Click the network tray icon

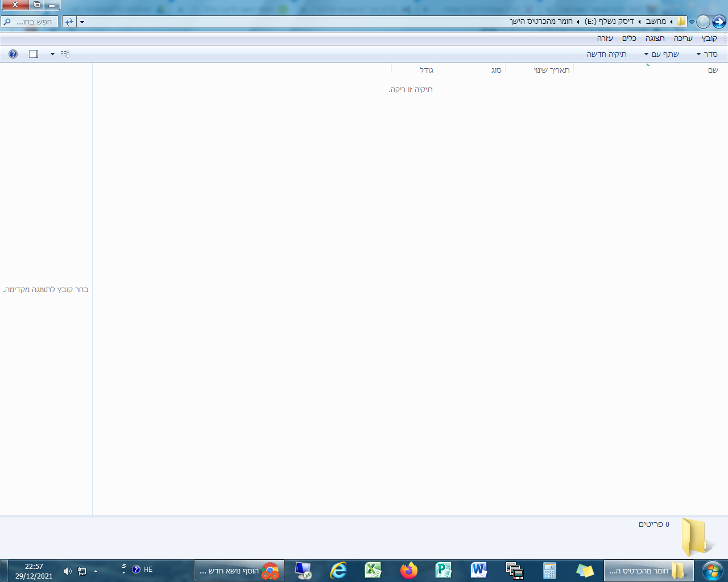pyautogui.click(x=82, y=571)
